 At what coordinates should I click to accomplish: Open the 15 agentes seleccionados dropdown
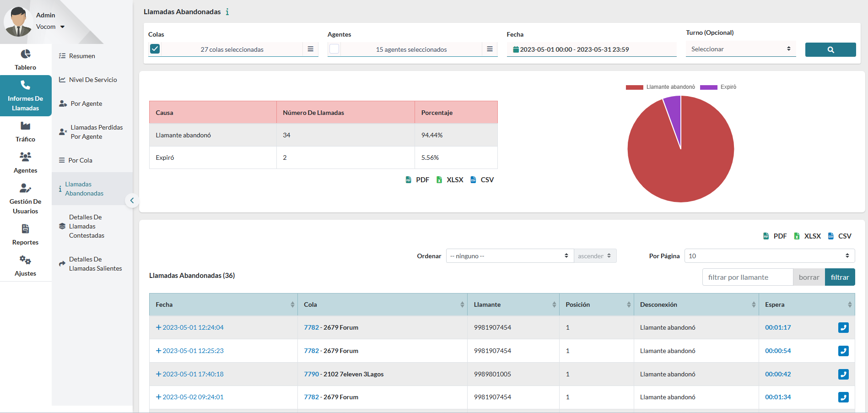pyautogui.click(x=411, y=49)
